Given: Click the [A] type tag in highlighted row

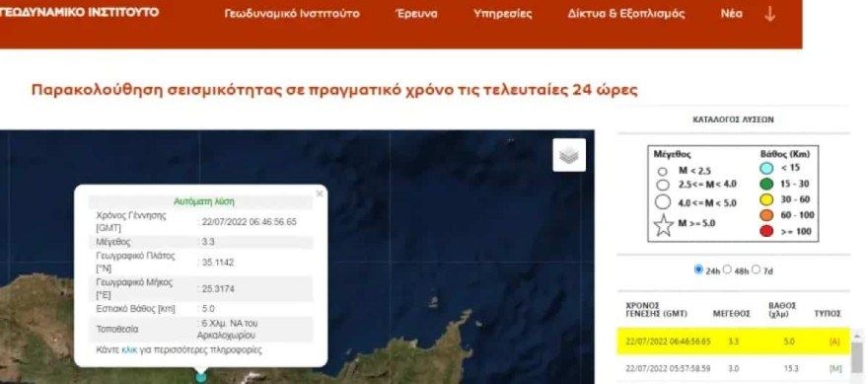Looking at the screenshot, I should (834, 342).
